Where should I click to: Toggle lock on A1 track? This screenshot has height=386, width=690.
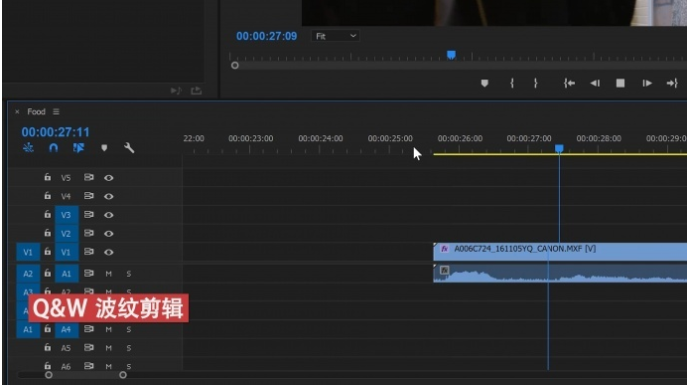[48, 273]
